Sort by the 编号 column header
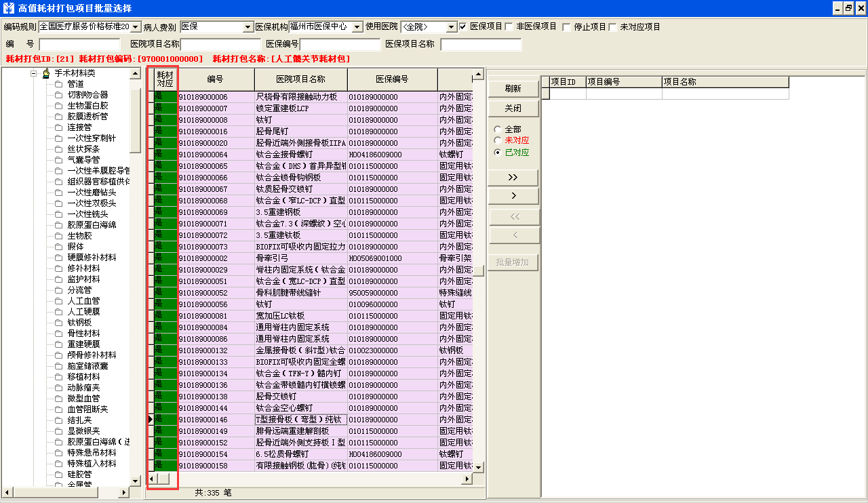 pyautogui.click(x=216, y=79)
